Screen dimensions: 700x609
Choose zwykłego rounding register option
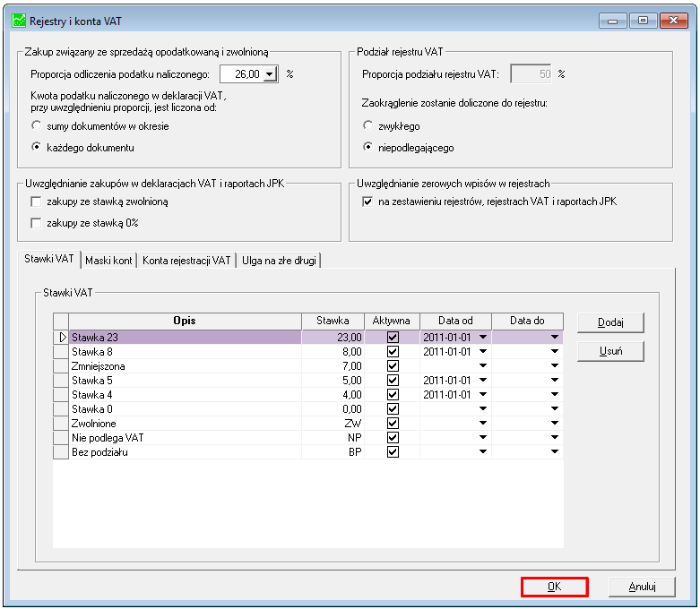[367, 125]
